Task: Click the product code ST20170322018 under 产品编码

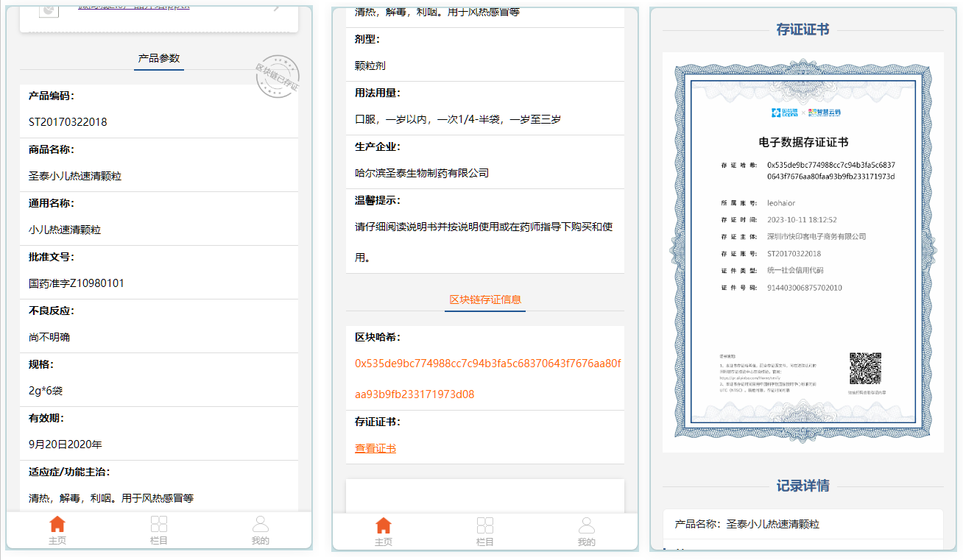Action: pyautogui.click(x=68, y=122)
